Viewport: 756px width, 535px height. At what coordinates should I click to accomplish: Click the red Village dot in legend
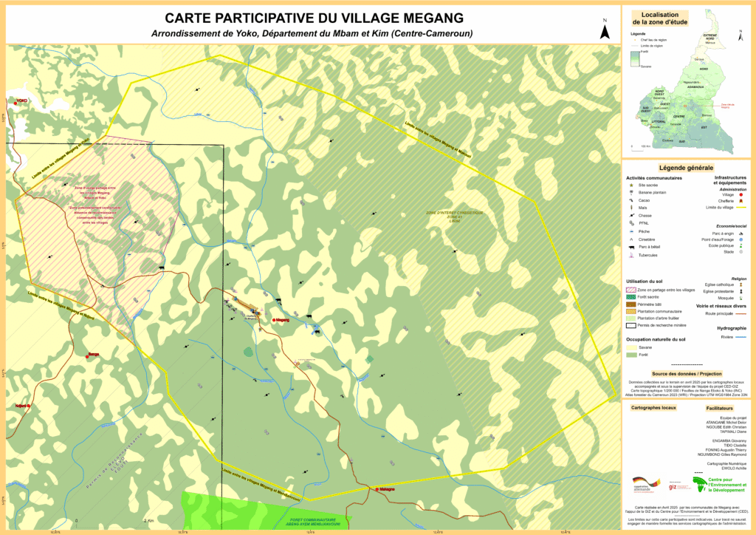tap(741, 194)
